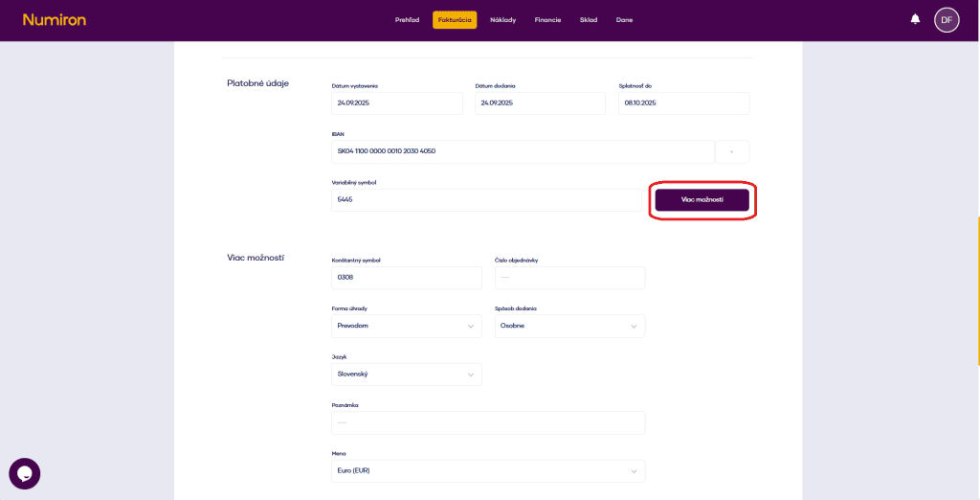Click the Dátum vystavenia date field
Image resolution: width=980 pixels, height=500 pixels.
[x=396, y=103]
